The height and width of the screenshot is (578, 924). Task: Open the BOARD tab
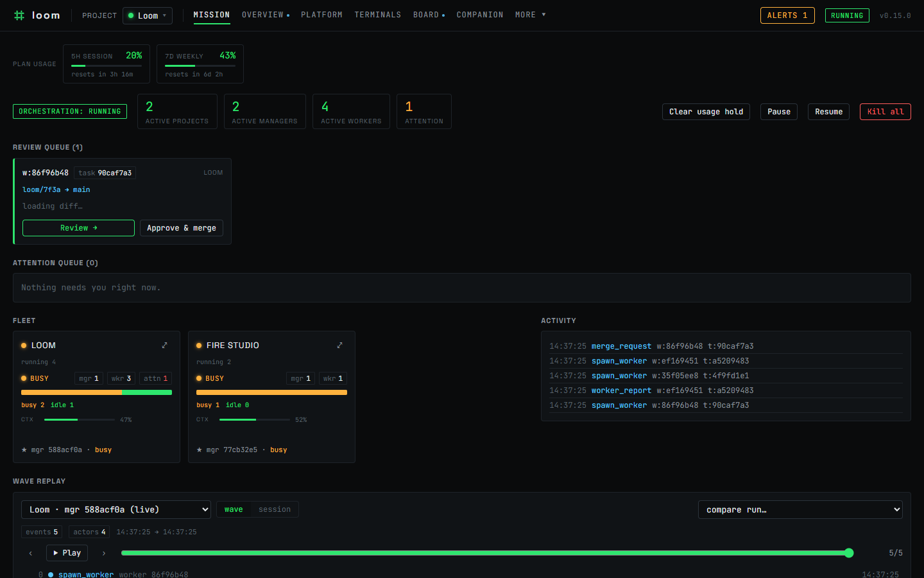coord(429,15)
